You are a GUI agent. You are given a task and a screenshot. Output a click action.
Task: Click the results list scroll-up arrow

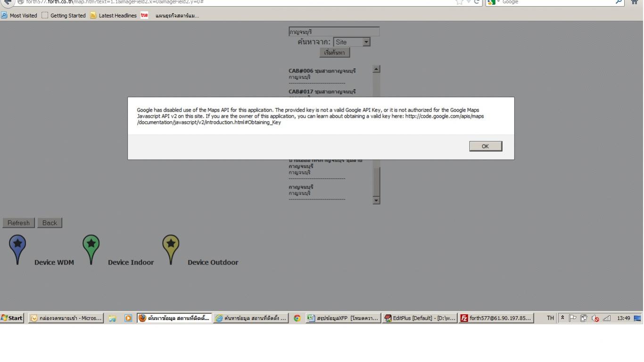pos(376,69)
